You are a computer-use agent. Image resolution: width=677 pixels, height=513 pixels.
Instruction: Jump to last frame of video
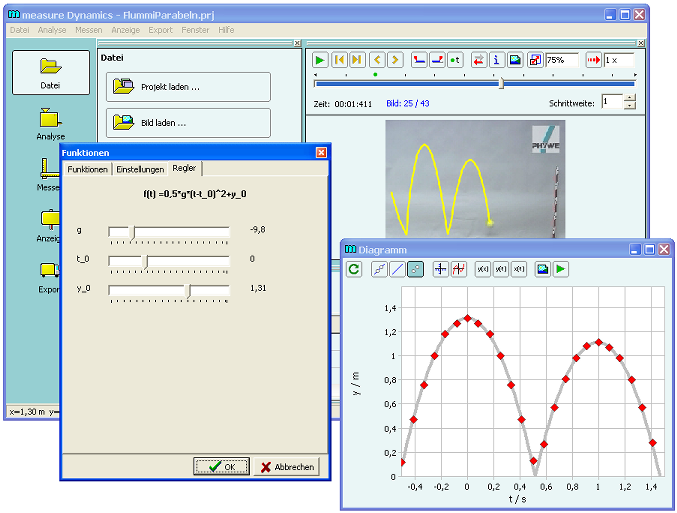[357, 60]
